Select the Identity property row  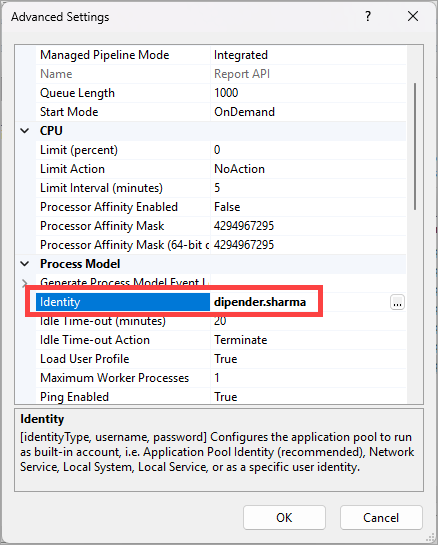click(x=221, y=302)
